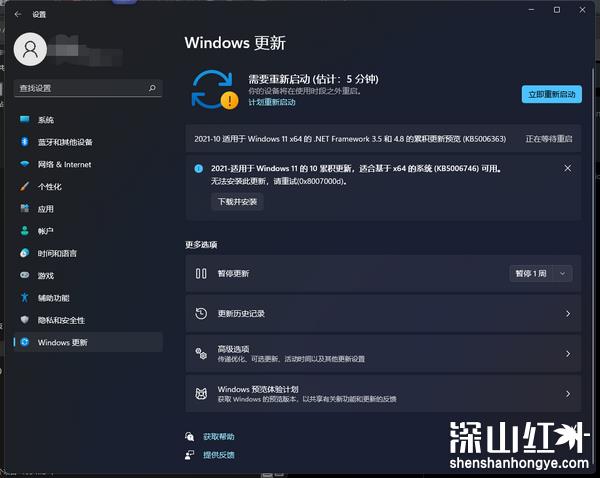Dismiss the KB5006746 update notice
Image resolution: width=600 pixels, height=478 pixels.
coord(567,168)
